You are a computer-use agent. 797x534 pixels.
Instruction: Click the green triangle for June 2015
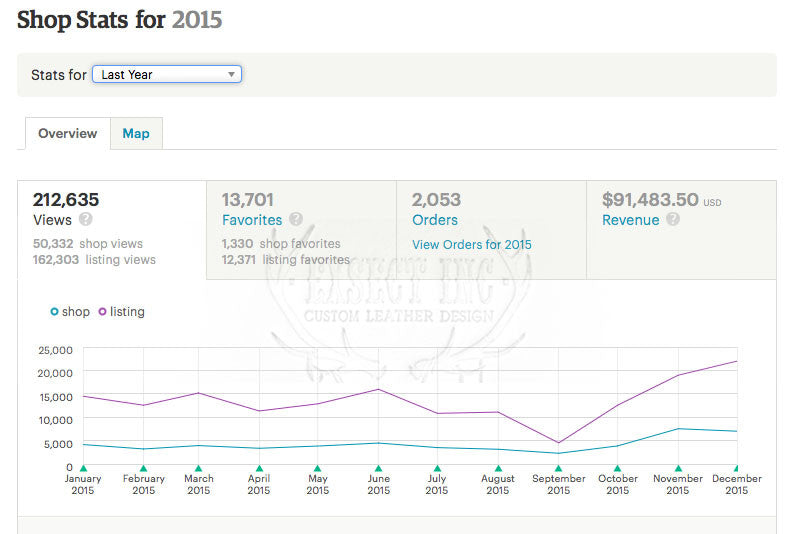[x=378, y=468]
